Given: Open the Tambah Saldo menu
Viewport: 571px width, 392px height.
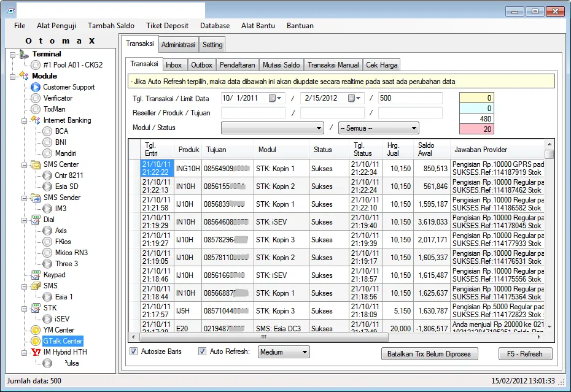Looking at the screenshot, I should 111,26.
